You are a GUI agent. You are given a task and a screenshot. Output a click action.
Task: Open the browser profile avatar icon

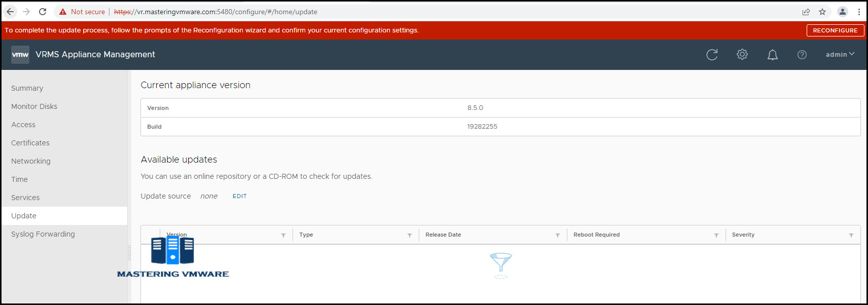click(x=843, y=12)
